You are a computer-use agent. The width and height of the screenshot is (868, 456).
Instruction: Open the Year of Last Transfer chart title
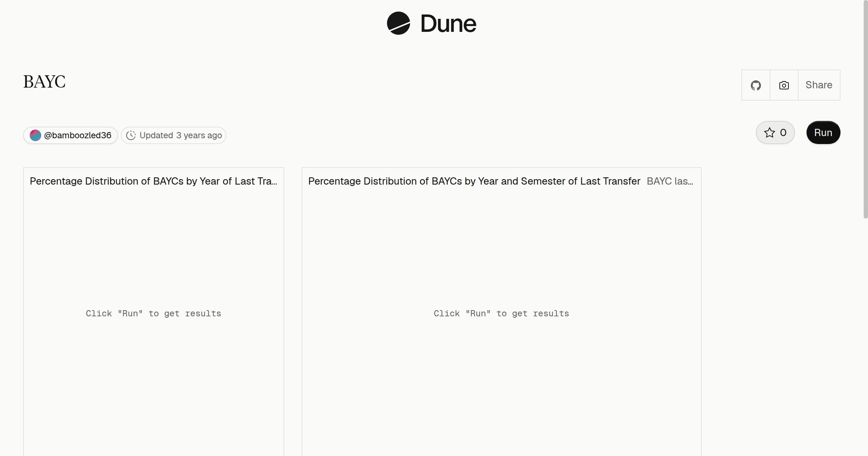tap(153, 181)
